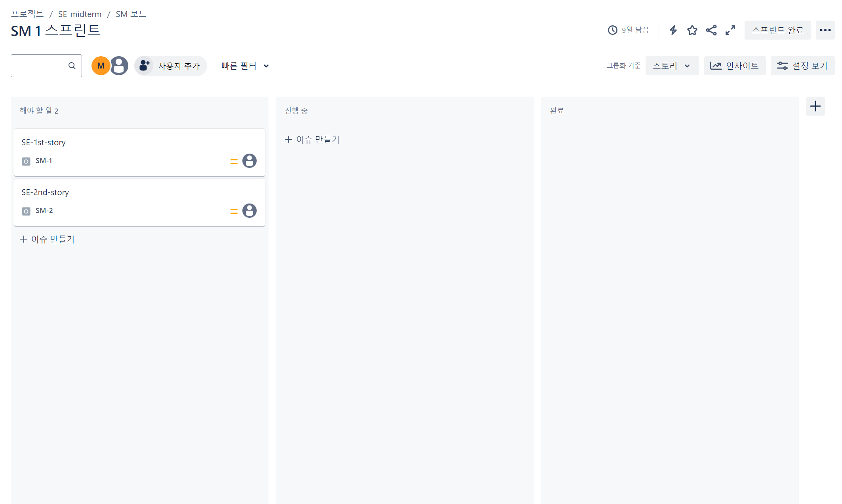Click the 사용자 추가 button
842x504 pixels.
point(171,66)
